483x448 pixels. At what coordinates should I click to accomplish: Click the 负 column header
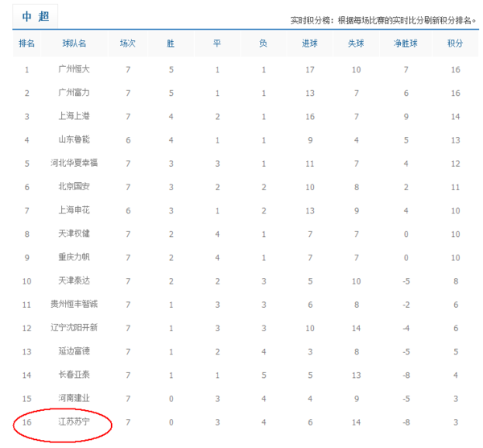[263, 44]
